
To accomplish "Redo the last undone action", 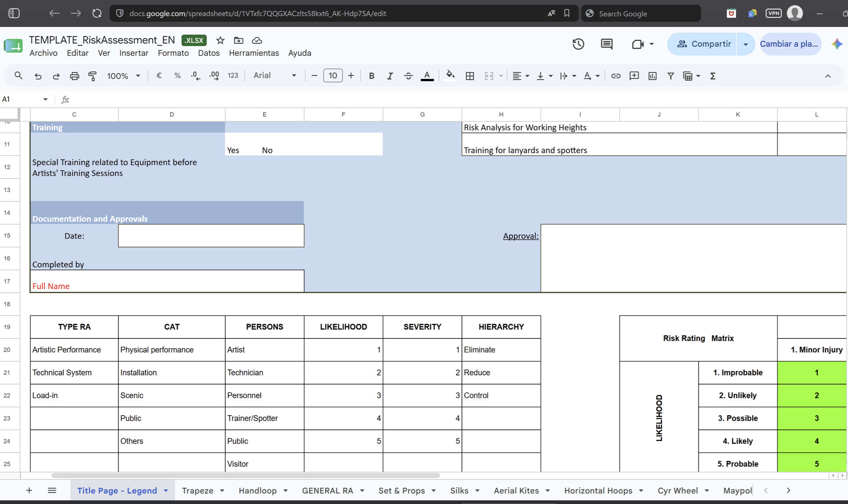I will 56,76.
